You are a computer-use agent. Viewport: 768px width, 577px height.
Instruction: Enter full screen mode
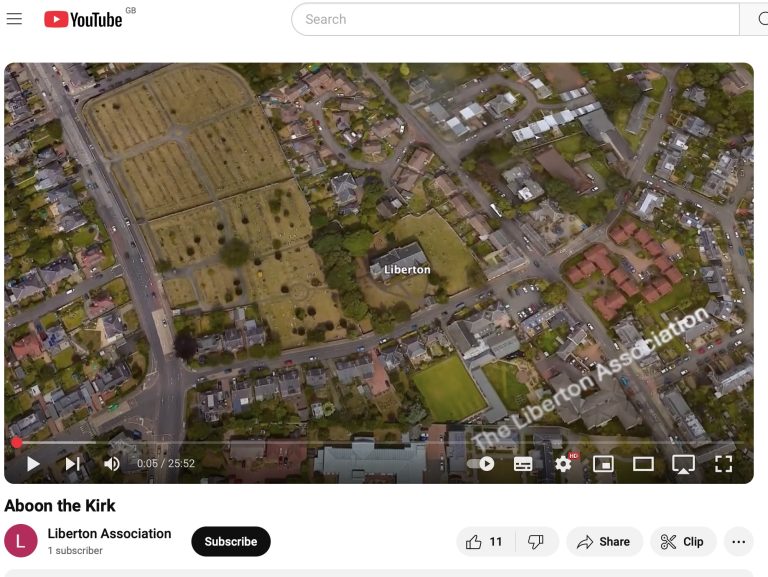pyautogui.click(x=723, y=463)
